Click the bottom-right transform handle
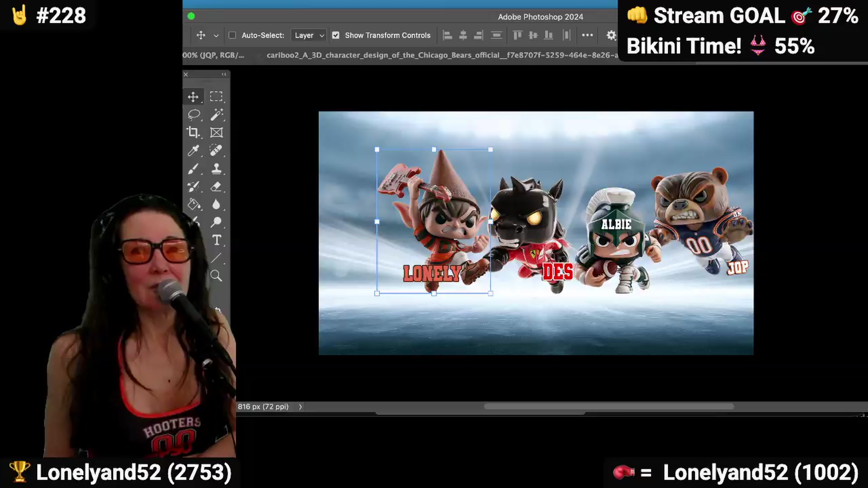This screenshot has width=868, height=488. (x=491, y=294)
